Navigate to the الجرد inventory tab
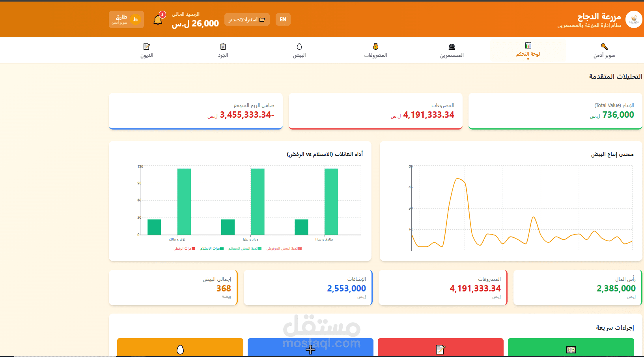644x357 pixels. click(x=223, y=50)
